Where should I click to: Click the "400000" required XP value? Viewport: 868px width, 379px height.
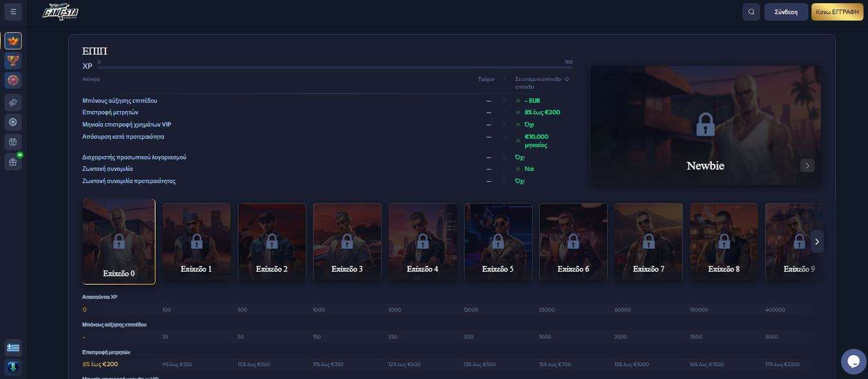coord(775,310)
